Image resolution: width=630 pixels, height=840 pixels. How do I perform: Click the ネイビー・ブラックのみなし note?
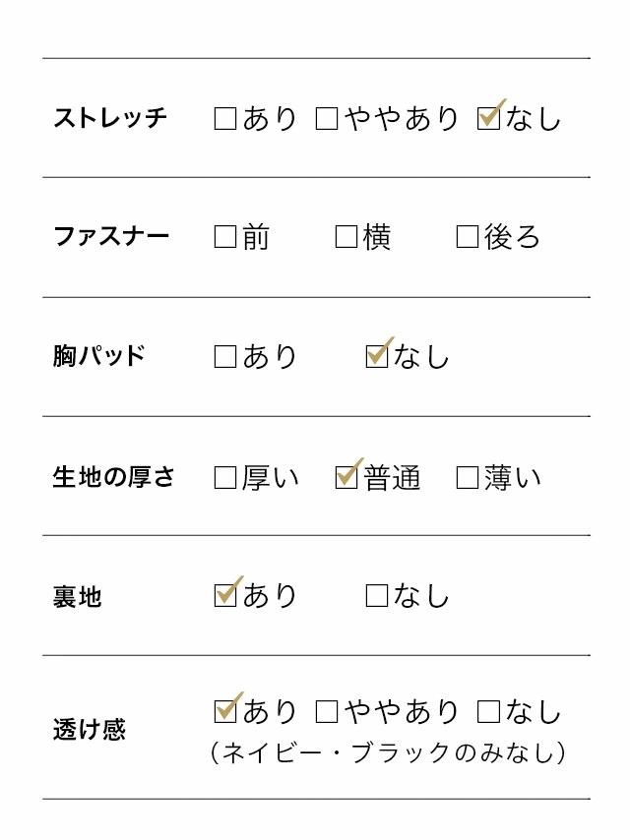(388, 752)
